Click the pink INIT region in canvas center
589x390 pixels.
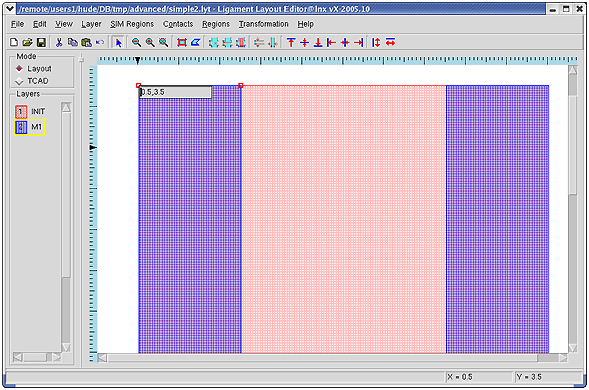[343, 219]
